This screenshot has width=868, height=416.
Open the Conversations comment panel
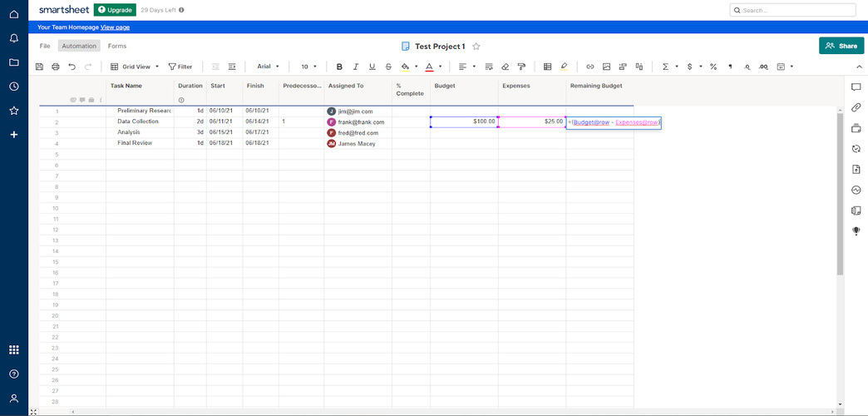click(x=856, y=87)
